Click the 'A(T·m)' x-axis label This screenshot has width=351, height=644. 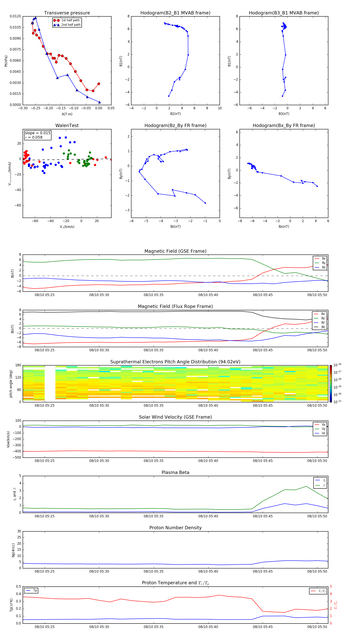pyautogui.click(x=67, y=114)
